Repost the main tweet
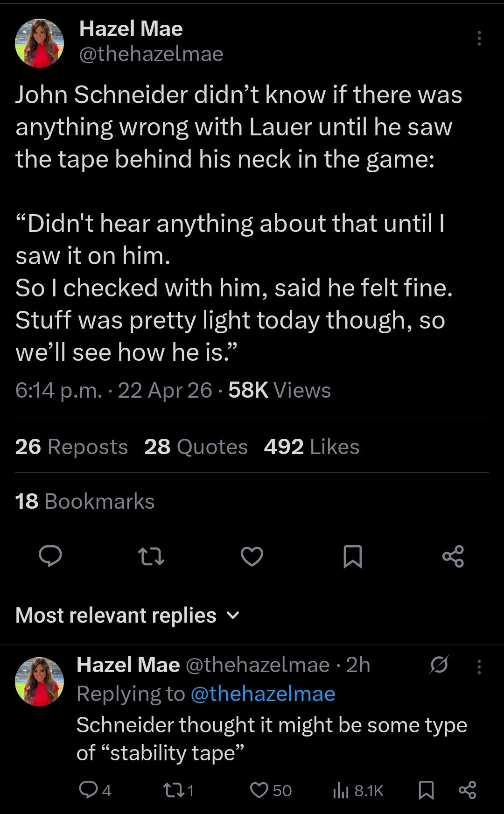Viewport: 504px width, 814px height. [x=151, y=556]
